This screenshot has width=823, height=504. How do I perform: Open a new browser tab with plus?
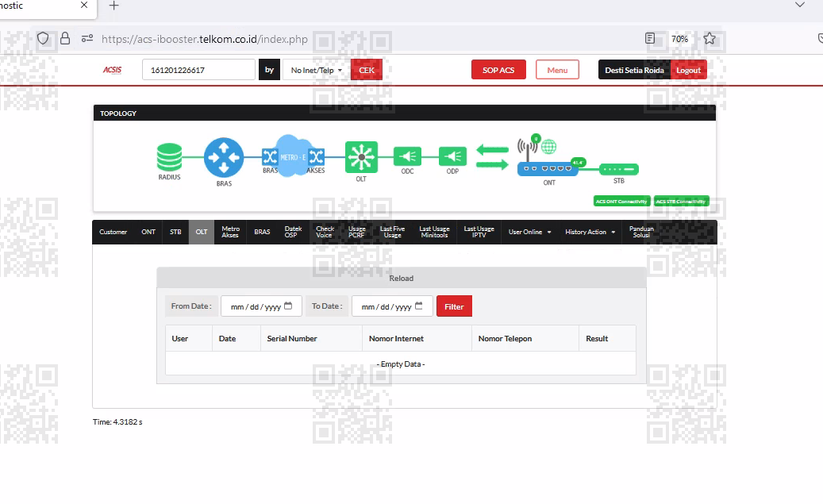[114, 6]
